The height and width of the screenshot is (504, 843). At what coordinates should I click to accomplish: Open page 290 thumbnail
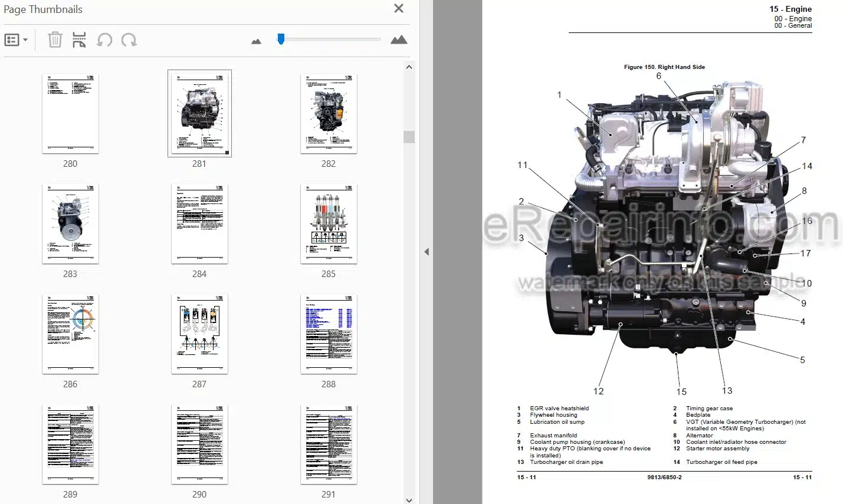click(199, 444)
